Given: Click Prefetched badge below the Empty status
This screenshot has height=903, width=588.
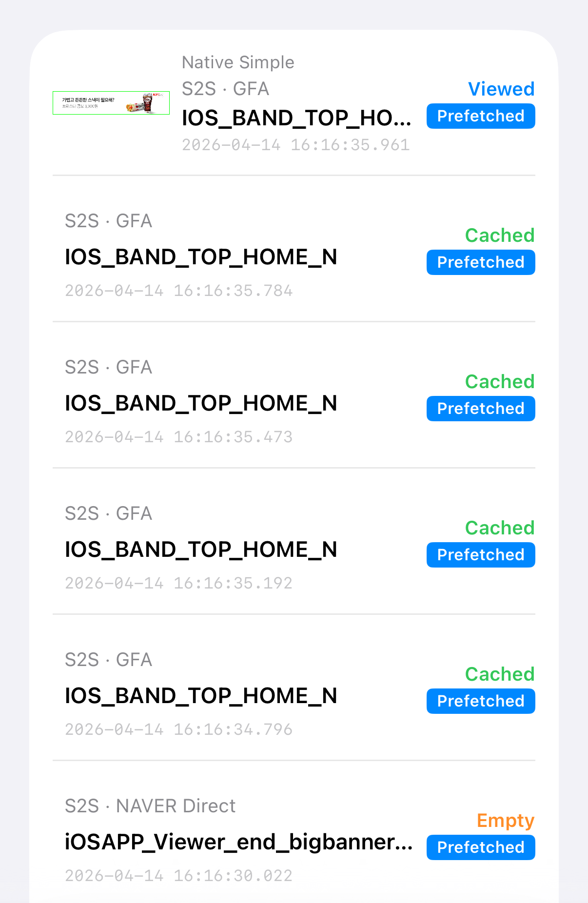Looking at the screenshot, I should [x=480, y=848].
